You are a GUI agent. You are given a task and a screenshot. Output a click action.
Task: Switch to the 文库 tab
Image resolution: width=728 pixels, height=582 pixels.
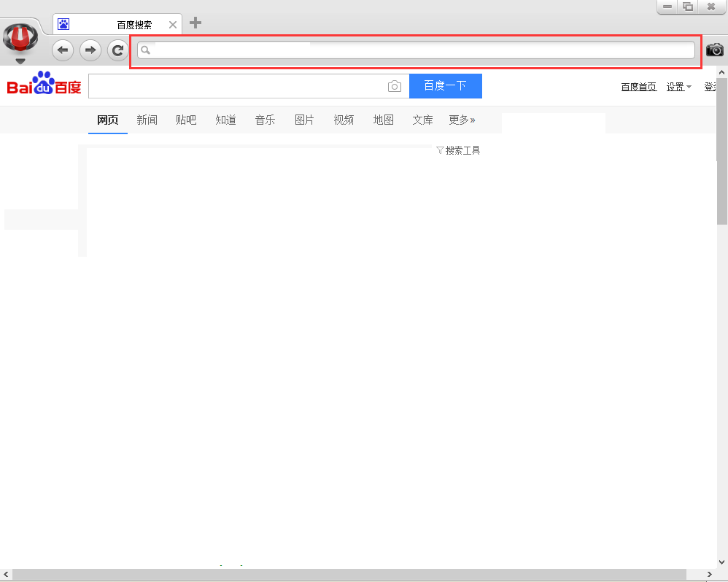[x=423, y=120]
